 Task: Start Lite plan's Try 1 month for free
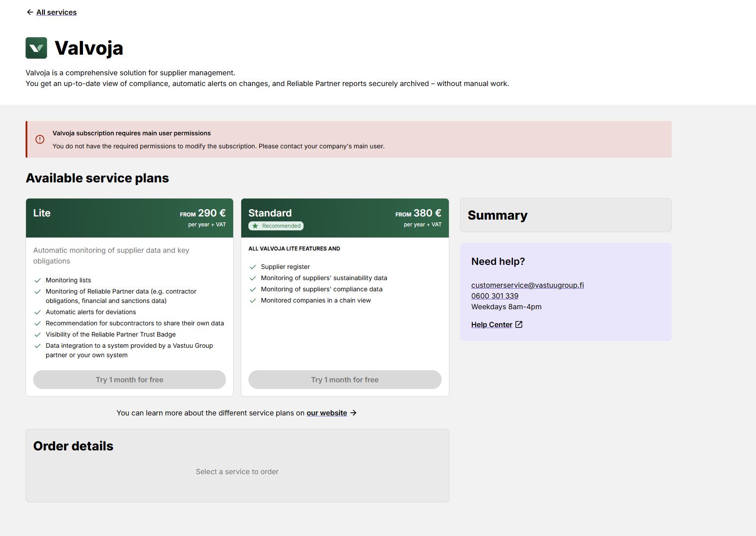[130, 380]
